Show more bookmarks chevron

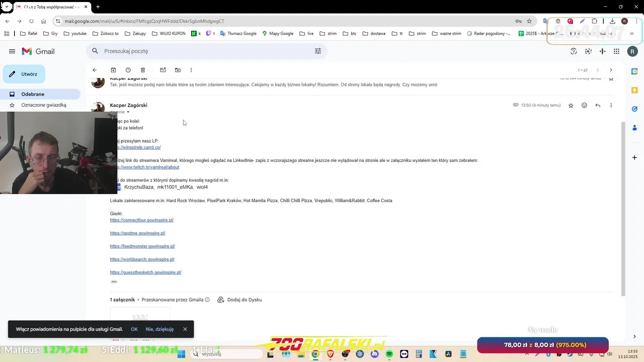[632, 34]
